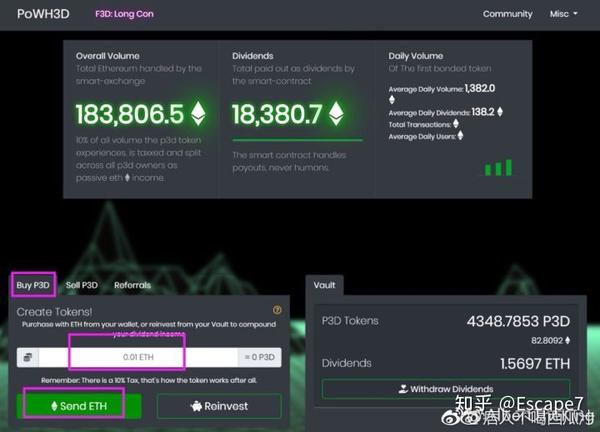Click Ethereum icon next to Total Transactions
Viewport: 600px width, 432px height.
(x=456, y=124)
